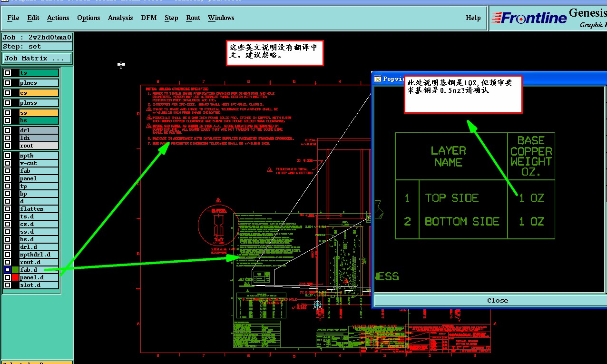Image resolution: width=607 pixels, height=364 pixels.
Task: Select the drl.d layer name
Action: pyautogui.click(x=39, y=247)
